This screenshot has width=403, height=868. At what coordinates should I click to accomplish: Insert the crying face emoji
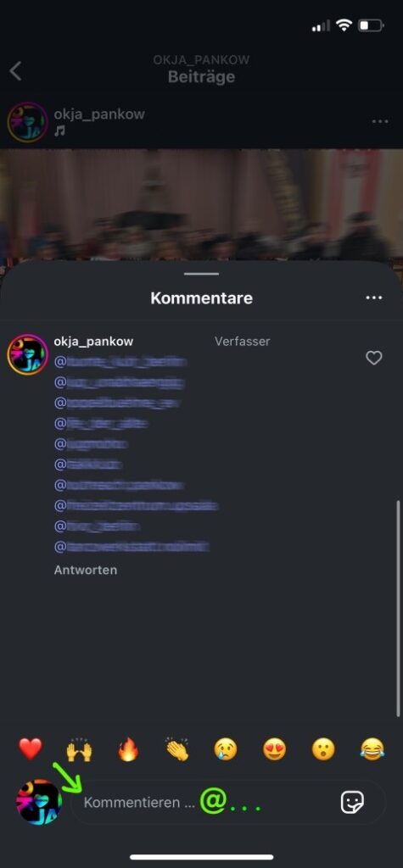(x=226, y=749)
